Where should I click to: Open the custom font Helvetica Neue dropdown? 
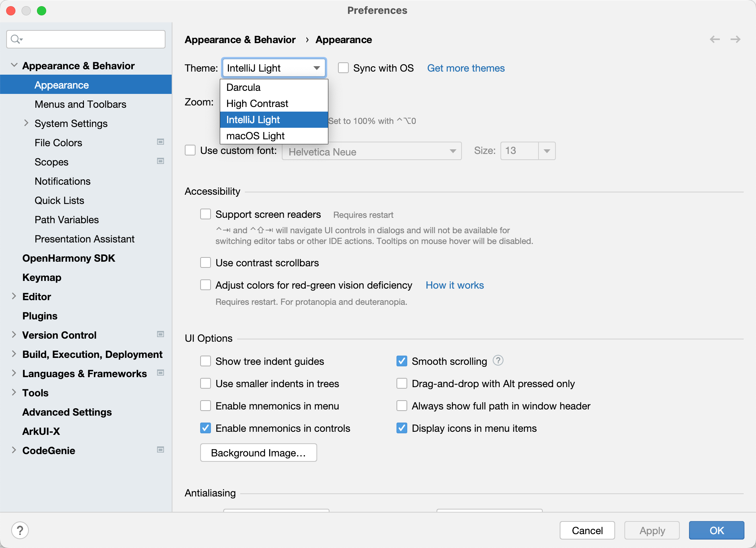click(372, 151)
